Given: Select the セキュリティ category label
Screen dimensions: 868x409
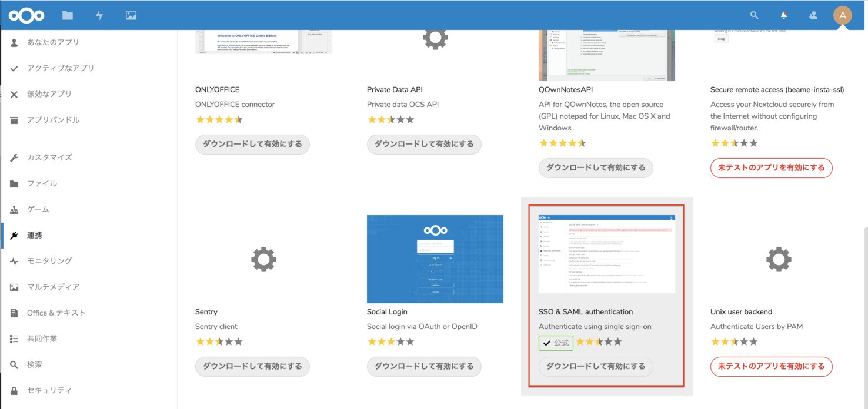Looking at the screenshot, I should (49, 390).
